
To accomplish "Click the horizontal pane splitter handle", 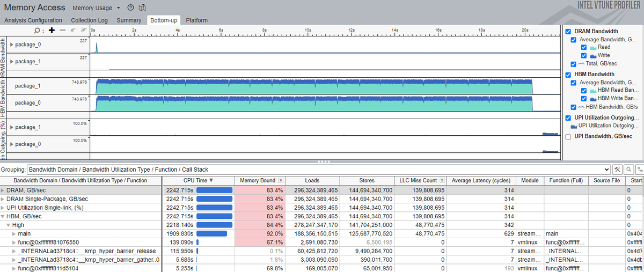I will [324, 161].
